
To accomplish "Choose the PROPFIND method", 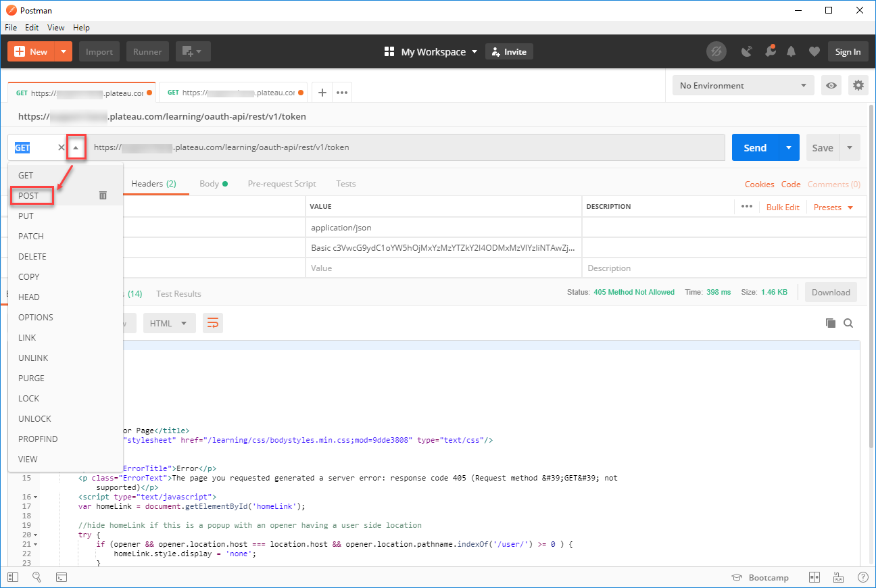I will coord(66,439).
